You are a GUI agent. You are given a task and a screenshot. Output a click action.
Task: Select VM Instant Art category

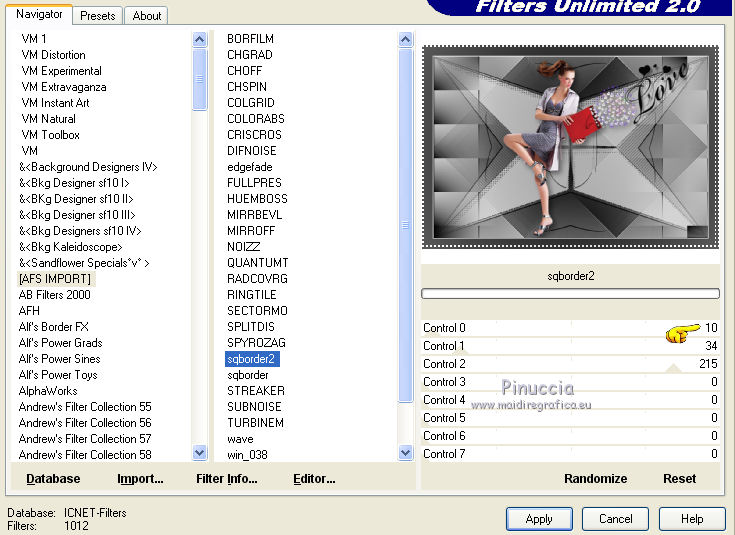[x=55, y=103]
